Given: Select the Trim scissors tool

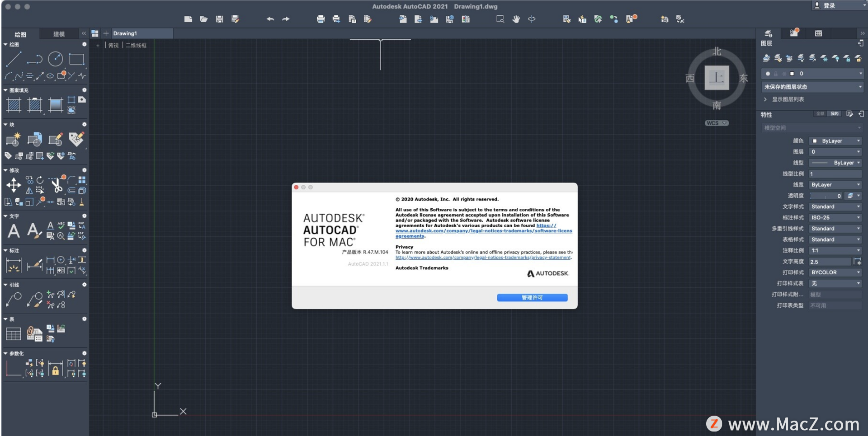Looking at the screenshot, I should [56, 185].
